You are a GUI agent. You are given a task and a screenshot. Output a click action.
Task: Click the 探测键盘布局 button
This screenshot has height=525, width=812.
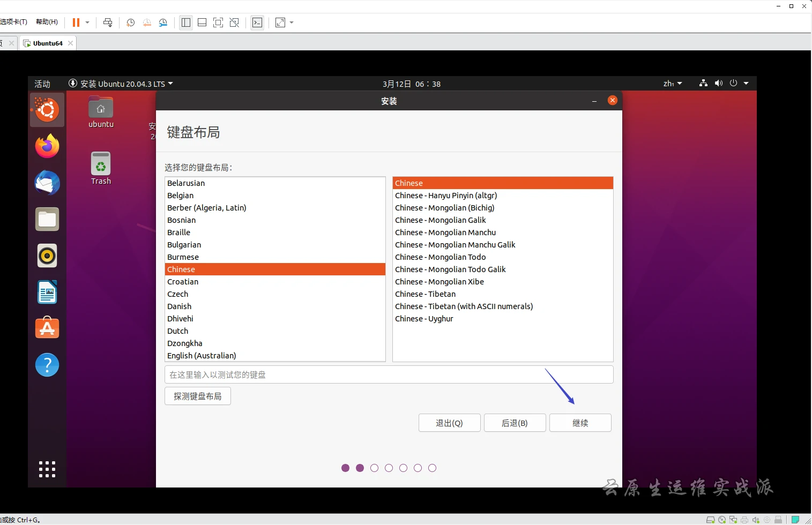[198, 396]
